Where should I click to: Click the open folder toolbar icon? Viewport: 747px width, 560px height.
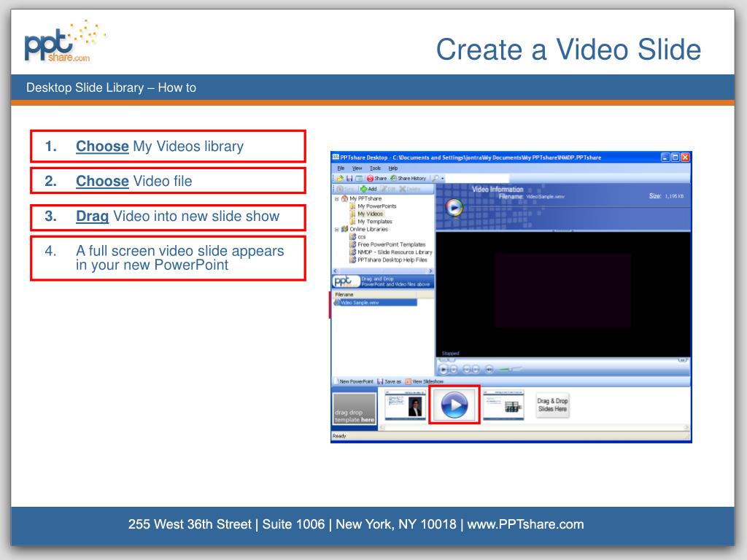340,178
